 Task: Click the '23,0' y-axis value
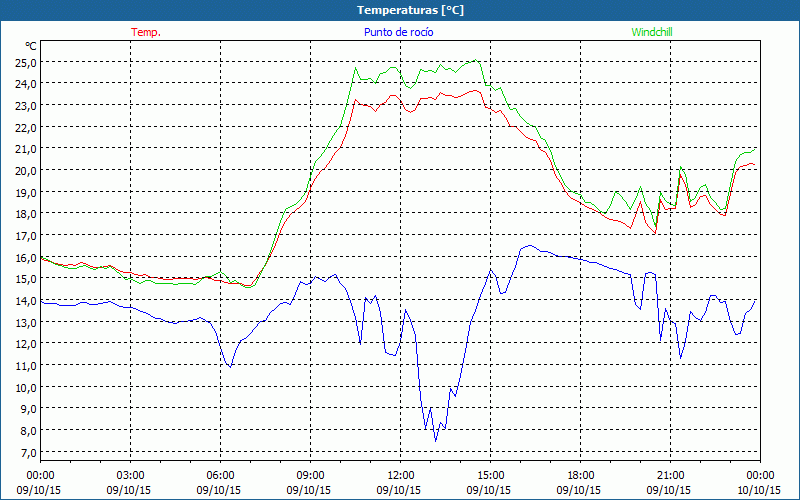point(26,106)
